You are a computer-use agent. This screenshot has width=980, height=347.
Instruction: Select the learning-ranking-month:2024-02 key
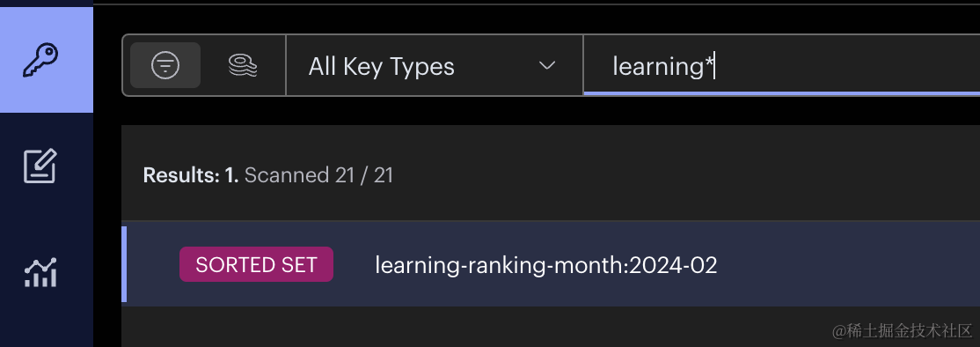pos(545,265)
